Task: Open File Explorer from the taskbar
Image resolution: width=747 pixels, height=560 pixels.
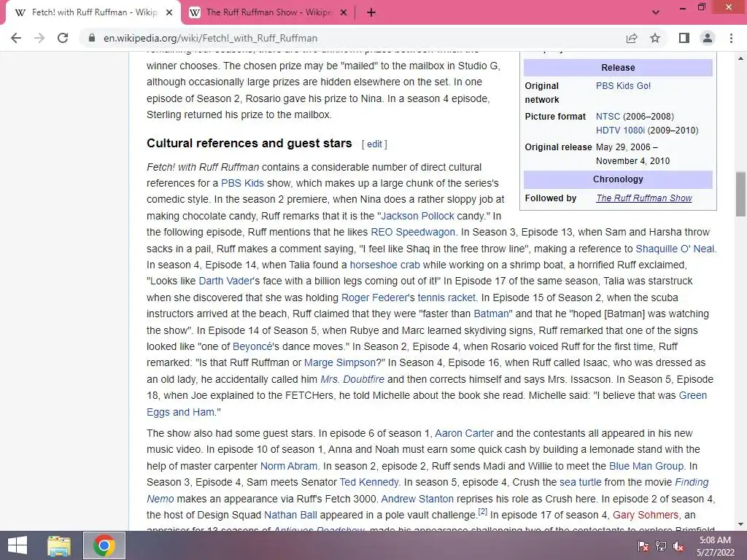Action: [x=59, y=545]
